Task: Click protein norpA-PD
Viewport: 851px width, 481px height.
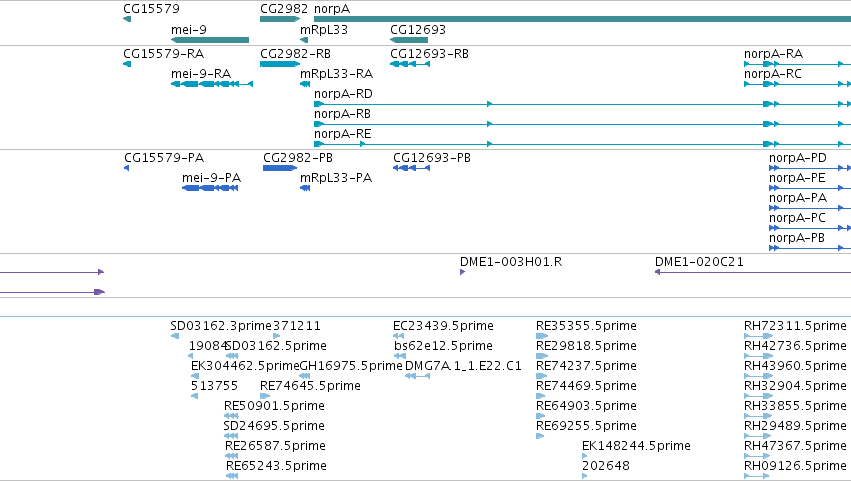Action: (x=798, y=158)
